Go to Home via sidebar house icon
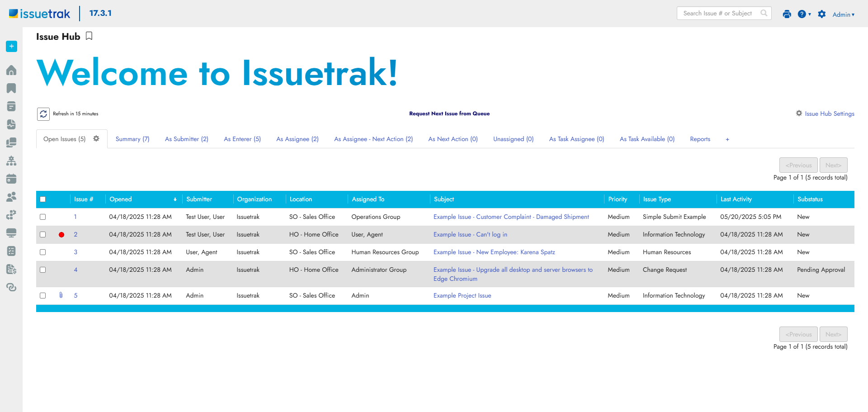The image size is (868, 412). click(12, 70)
